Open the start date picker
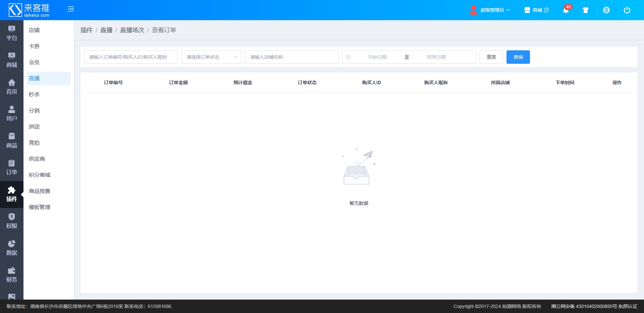Image resolution: width=644 pixels, height=313 pixels. pos(377,57)
